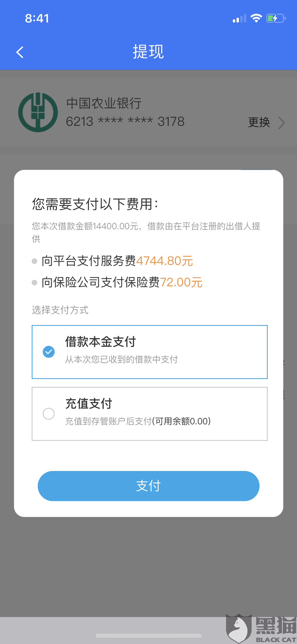Screen dimensions: 297x644
Task: Tap the 选择支付方式 section label
Action: (60, 310)
